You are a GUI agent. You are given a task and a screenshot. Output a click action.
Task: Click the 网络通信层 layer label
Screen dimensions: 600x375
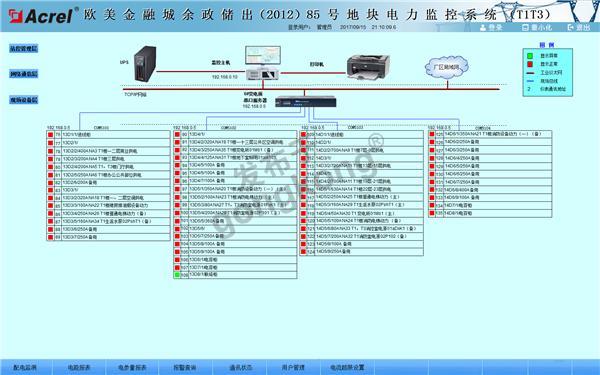(24, 74)
